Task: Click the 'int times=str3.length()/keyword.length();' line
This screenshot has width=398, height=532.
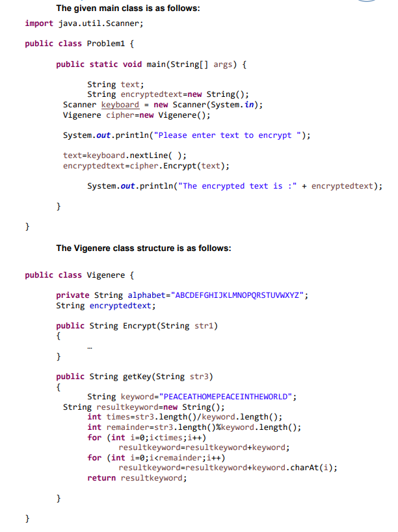Action: (185, 417)
